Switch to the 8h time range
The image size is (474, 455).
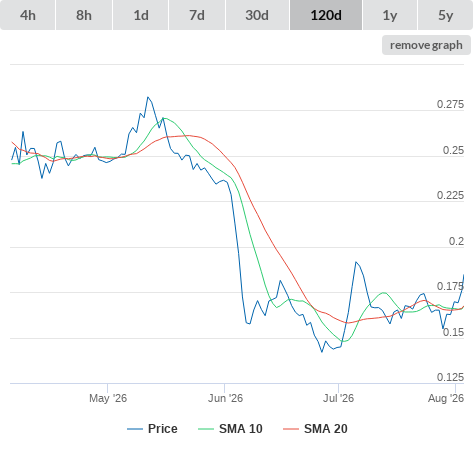click(84, 15)
